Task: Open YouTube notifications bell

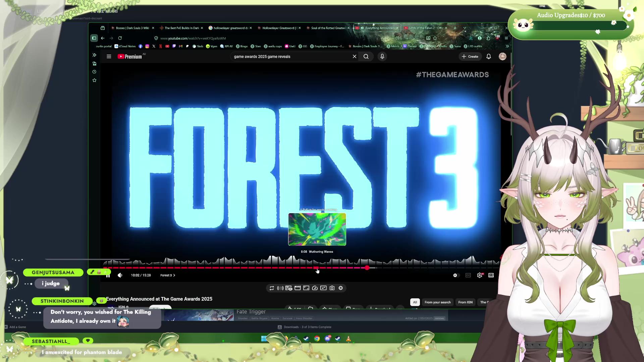Action: coord(489,57)
